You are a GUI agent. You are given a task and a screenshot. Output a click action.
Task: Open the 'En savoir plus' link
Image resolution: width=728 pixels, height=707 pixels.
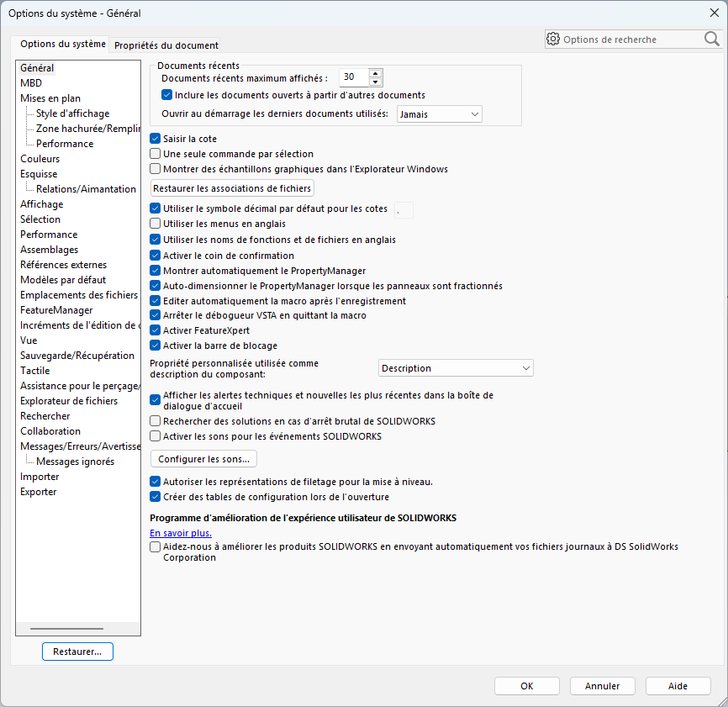coord(181,533)
